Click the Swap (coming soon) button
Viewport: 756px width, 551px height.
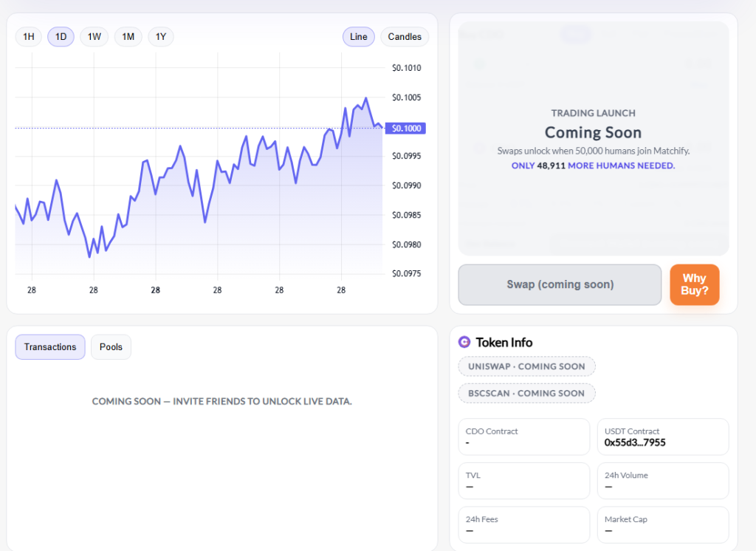tap(560, 284)
